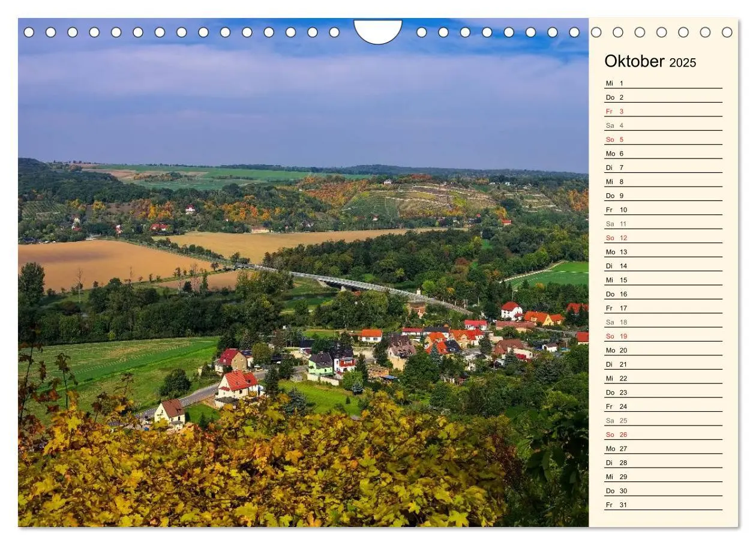Select the 'Mi 22' date row

(x=663, y=378)
